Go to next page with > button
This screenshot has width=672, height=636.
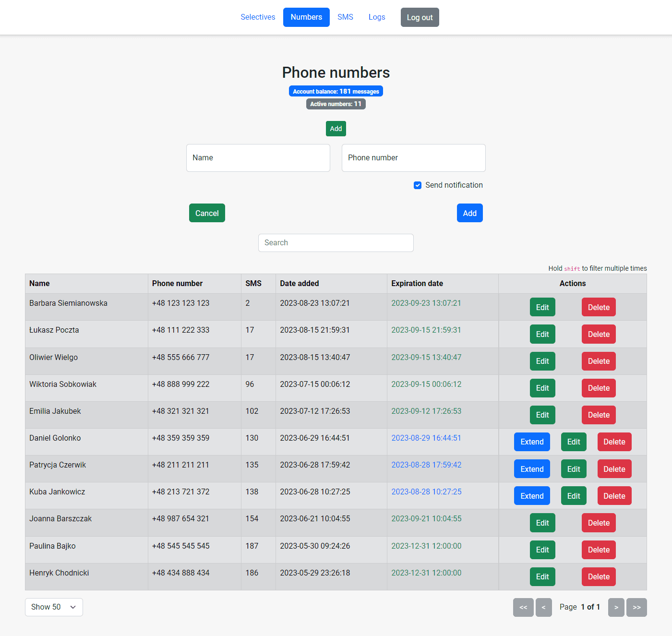(x=616, y=607)
